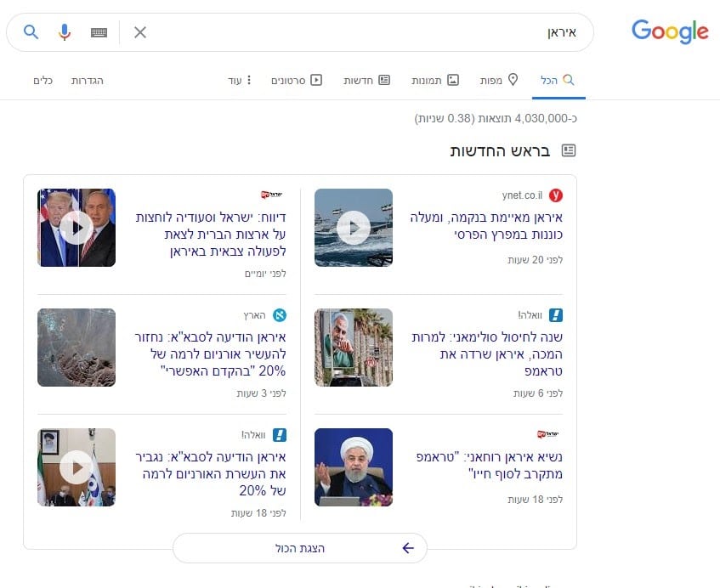Click the וואלה! icon above the Soleimani headline
The image size is (720, 588).
(x=556, y=315)
